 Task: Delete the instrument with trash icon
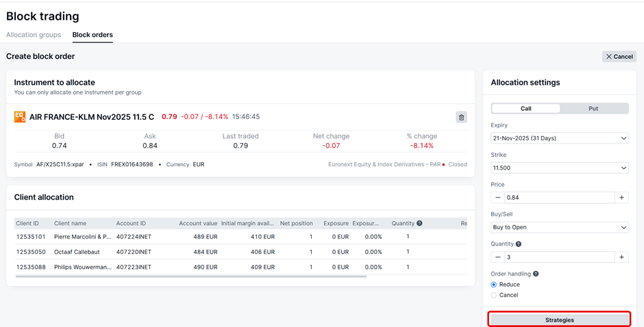coord(461,117)
